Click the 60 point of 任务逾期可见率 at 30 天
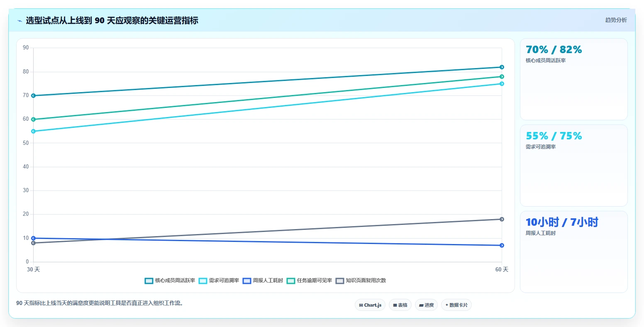The image size is (644, 327). (x=33, y=120)
